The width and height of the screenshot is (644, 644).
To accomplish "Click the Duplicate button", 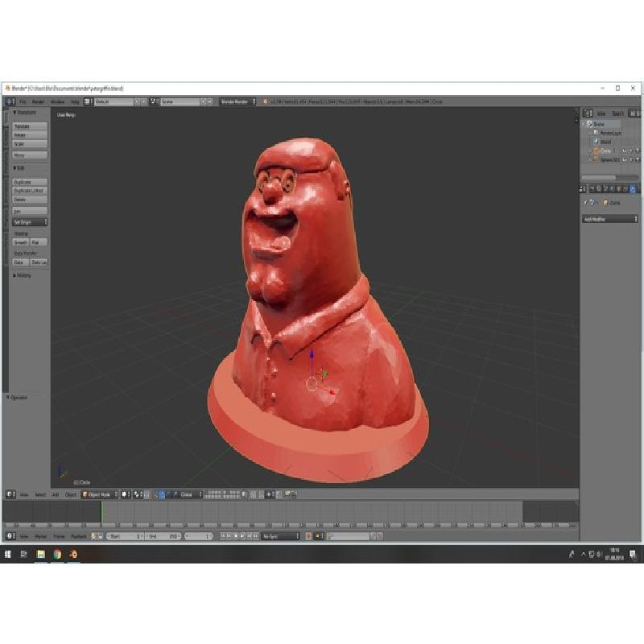I will (x=30, y=182).
